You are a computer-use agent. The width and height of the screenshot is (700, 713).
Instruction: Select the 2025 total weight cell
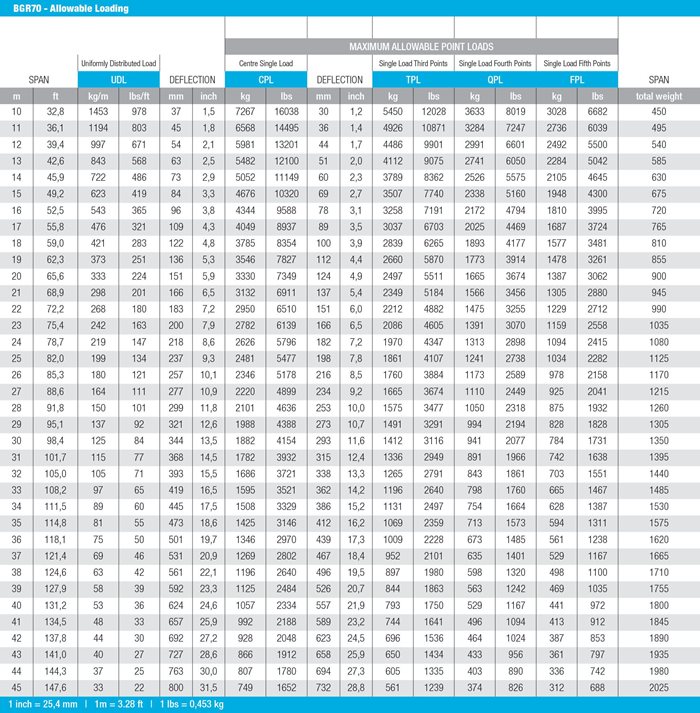point(659,689)
